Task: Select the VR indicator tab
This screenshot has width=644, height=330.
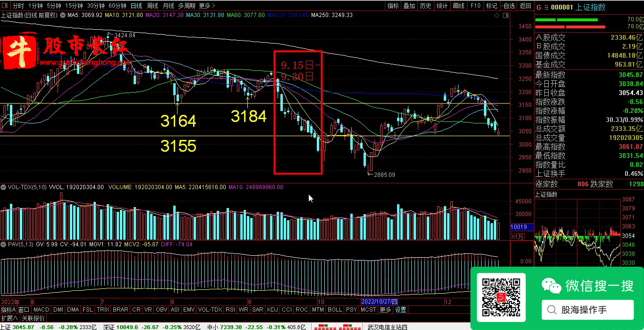Action: tap(148, 310)
